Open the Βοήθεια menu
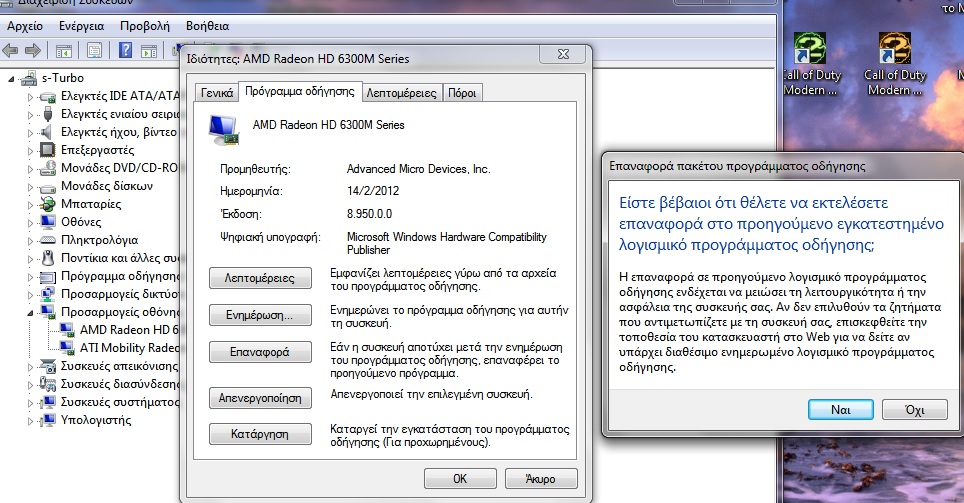964x503 pixels. pos(208,26)
